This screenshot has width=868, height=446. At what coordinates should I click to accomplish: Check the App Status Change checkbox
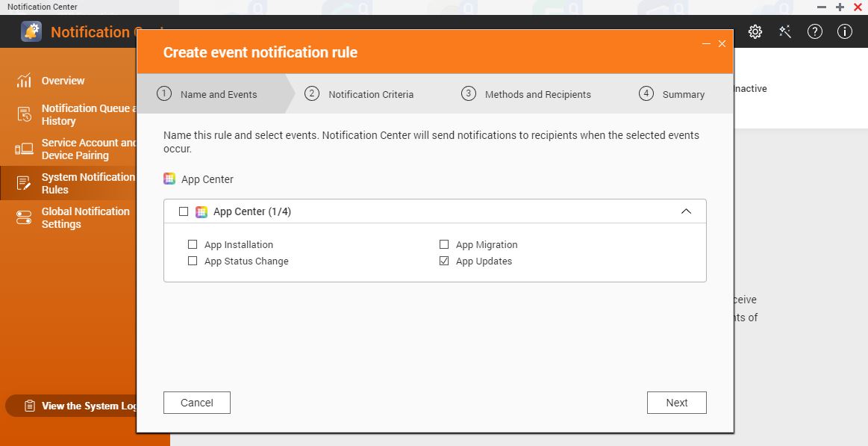pos(193,261)
